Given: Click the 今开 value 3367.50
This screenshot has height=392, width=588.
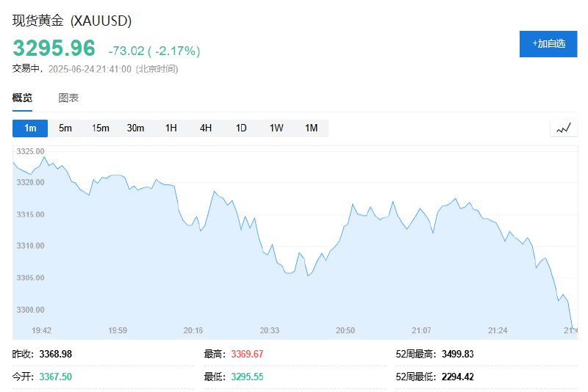Looking at the screenshot, I should point(56,377).
